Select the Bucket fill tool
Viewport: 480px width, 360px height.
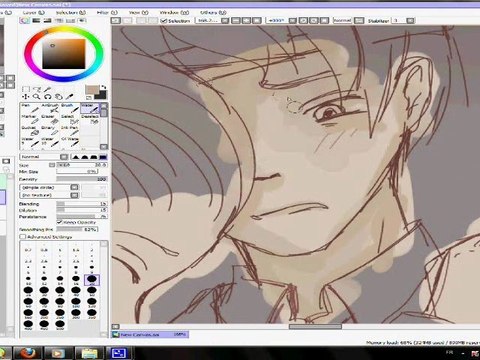pos(31,131)
